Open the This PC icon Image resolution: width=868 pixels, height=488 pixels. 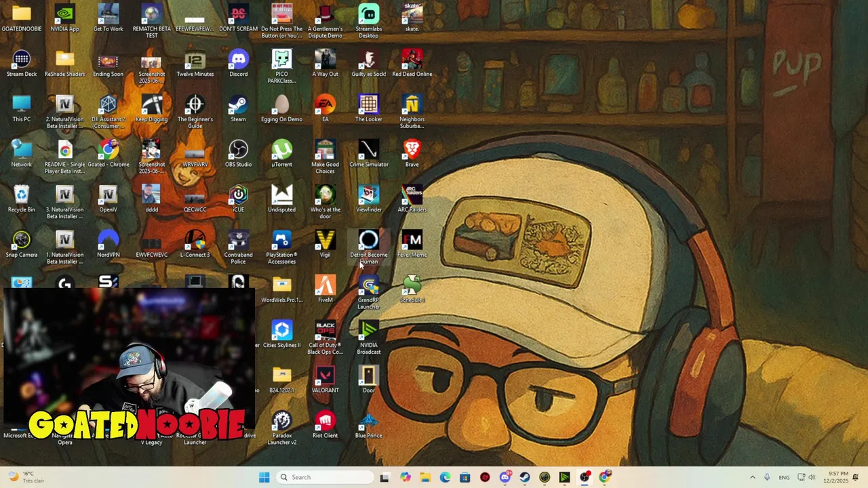(x=22, y=109)
